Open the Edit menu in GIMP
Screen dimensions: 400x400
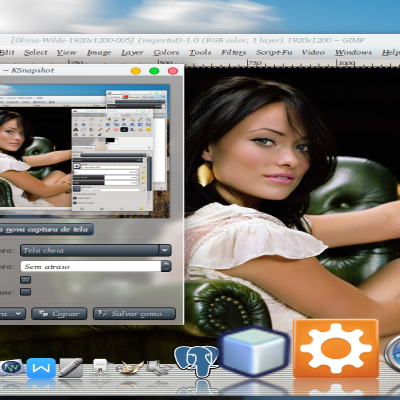pyautogui.click(x=7, y=52)
